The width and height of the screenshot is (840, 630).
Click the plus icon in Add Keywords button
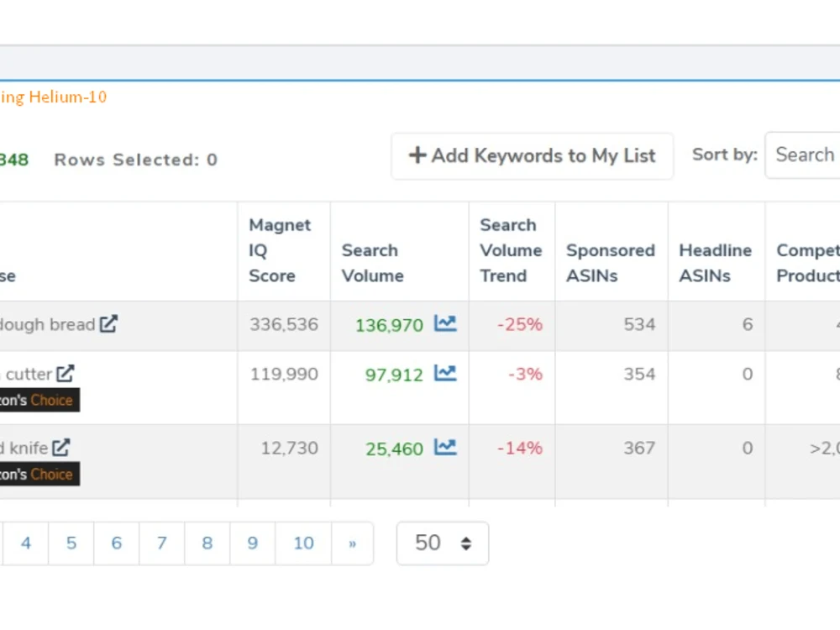(x=417, y=155)
